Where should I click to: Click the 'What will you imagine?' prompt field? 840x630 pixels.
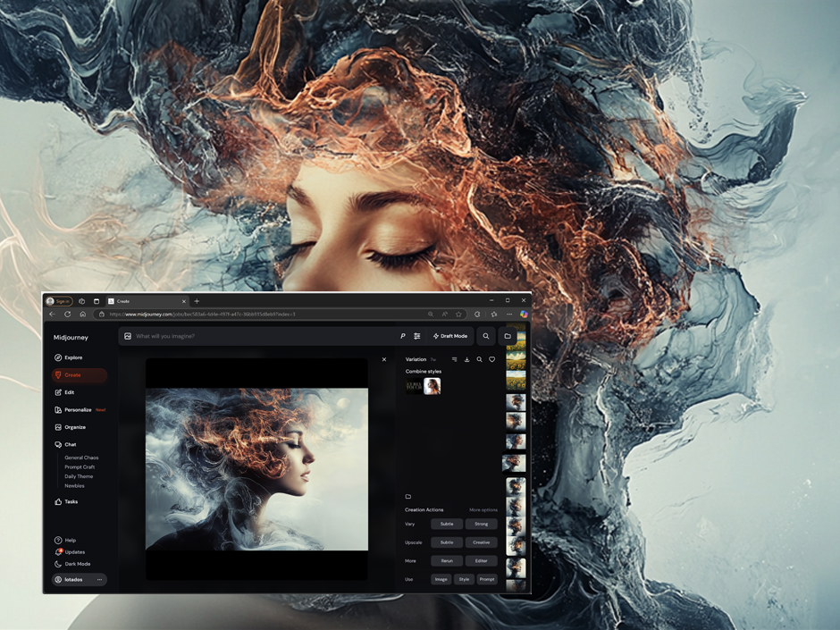(x=259, y=336)
